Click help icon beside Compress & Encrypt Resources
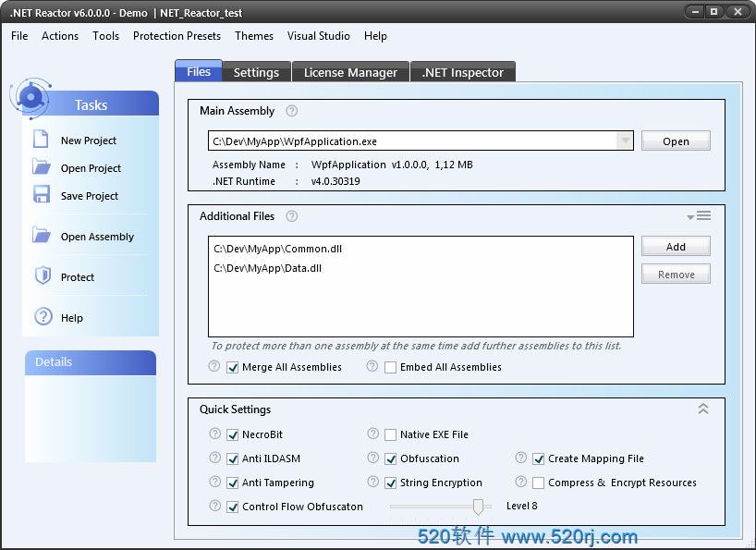This screenshot has width=756, height=550. [x=520, y=482]
